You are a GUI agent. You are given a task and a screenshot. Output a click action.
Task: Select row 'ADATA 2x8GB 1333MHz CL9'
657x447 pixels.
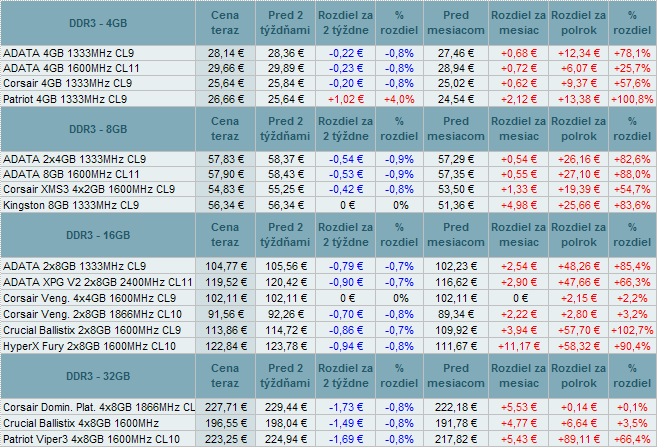328,266
